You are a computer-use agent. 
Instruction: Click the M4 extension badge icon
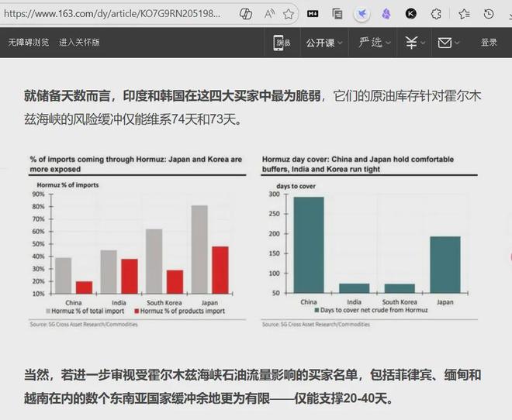[x=313, y=13]
